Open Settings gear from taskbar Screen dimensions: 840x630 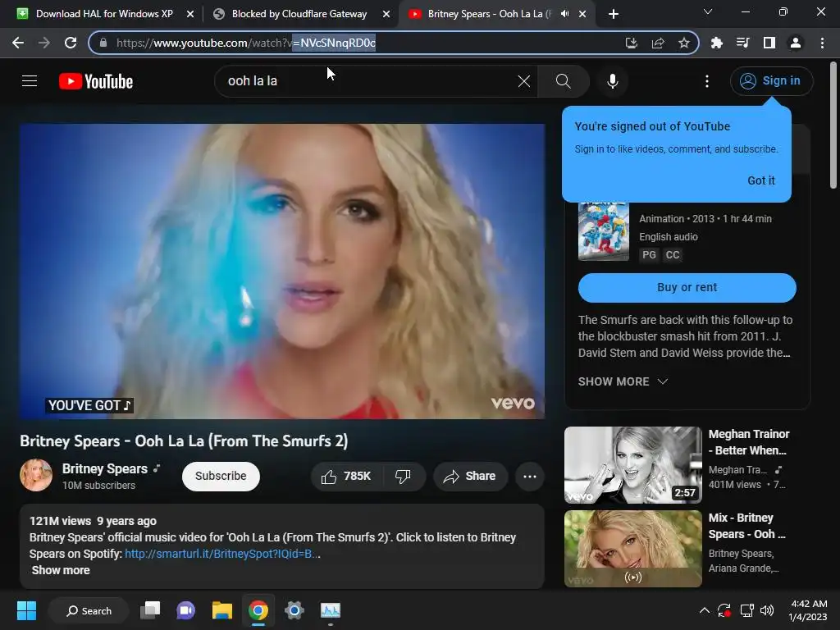point(294,610)
